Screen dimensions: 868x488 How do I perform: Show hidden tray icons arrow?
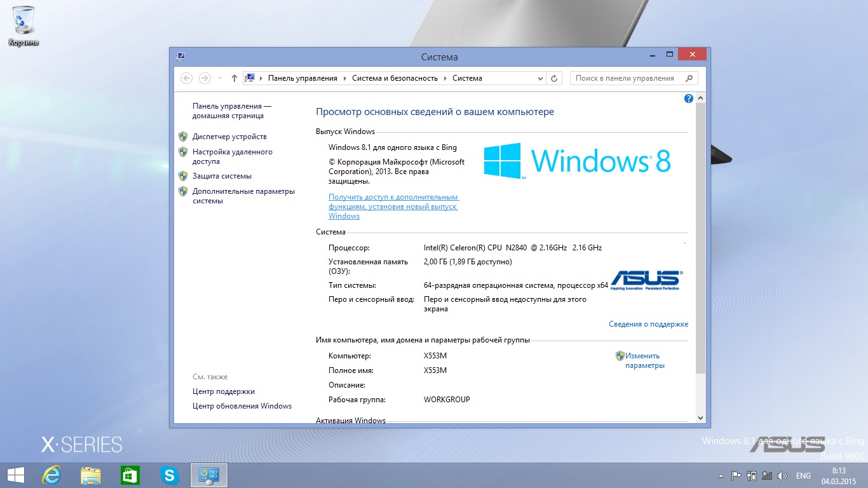[x=721, y=476]
